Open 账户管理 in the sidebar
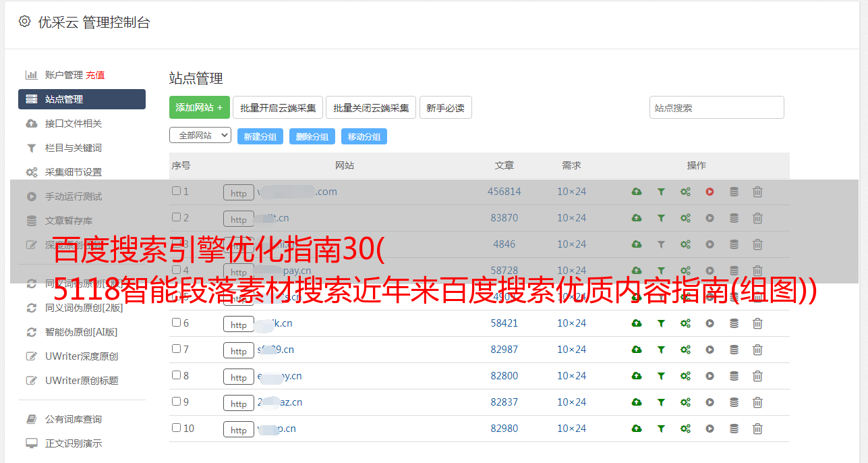This screenshot has width=868, height=463. click(x=64, y=75)
